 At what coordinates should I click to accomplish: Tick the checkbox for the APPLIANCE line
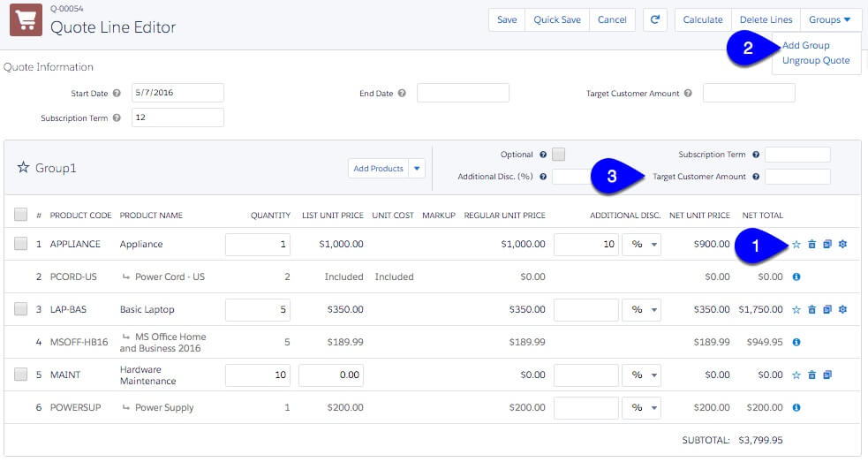20,244
